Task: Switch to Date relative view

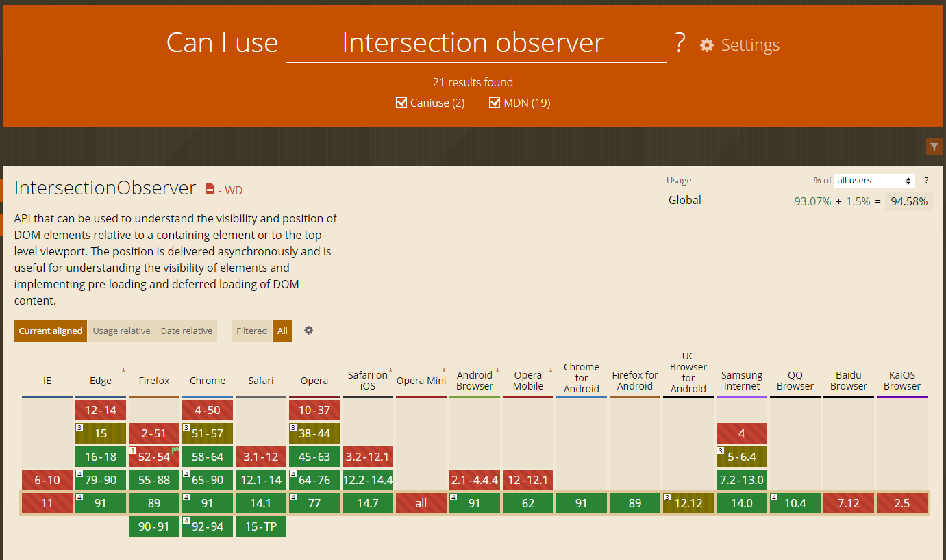Action: pyautogui.click(x=186, y=331)
